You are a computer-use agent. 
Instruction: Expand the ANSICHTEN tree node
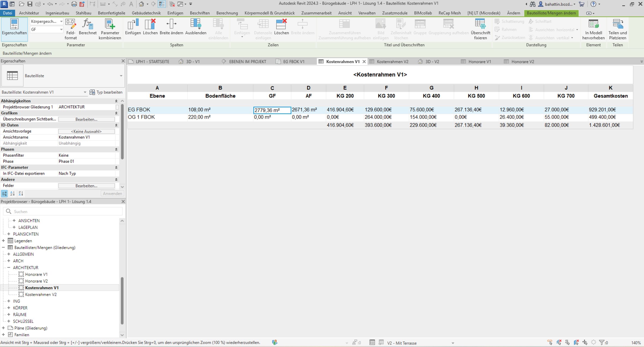14,221
